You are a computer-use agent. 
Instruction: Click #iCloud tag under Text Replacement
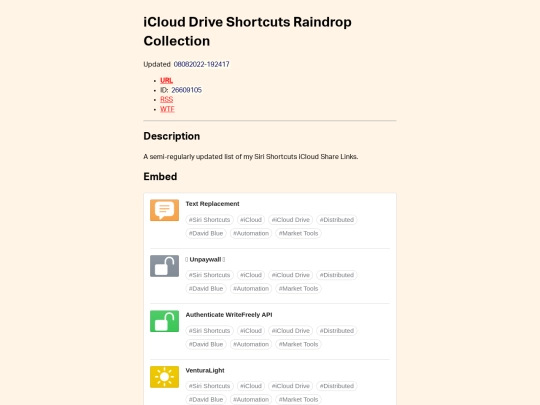click(x=251, y=220)
